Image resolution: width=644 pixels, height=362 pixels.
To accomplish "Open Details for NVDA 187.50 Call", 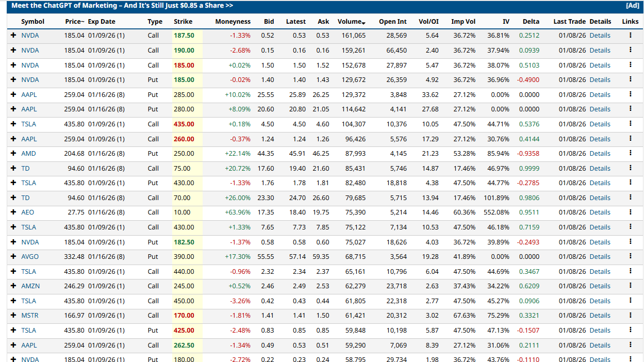I will point(600,36).
